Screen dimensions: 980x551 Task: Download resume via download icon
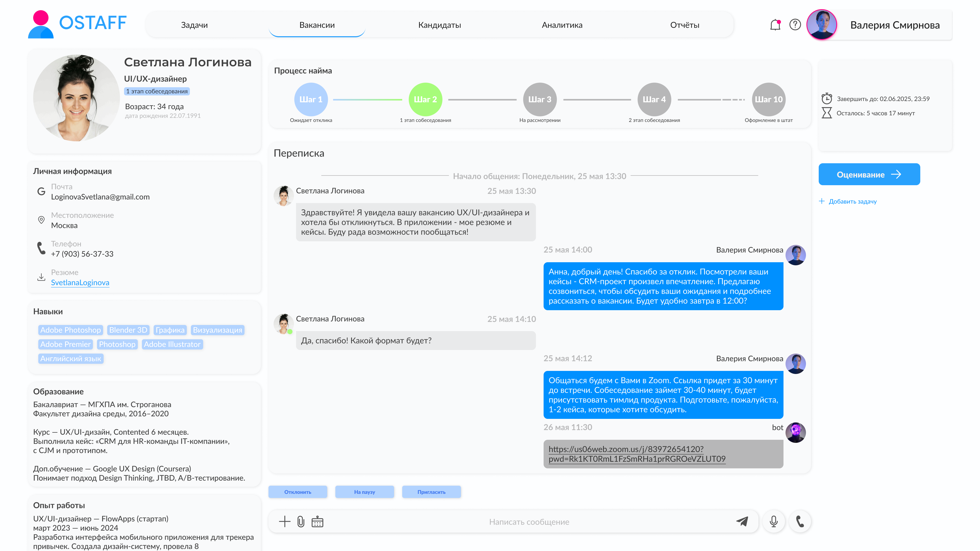(41, 277)
